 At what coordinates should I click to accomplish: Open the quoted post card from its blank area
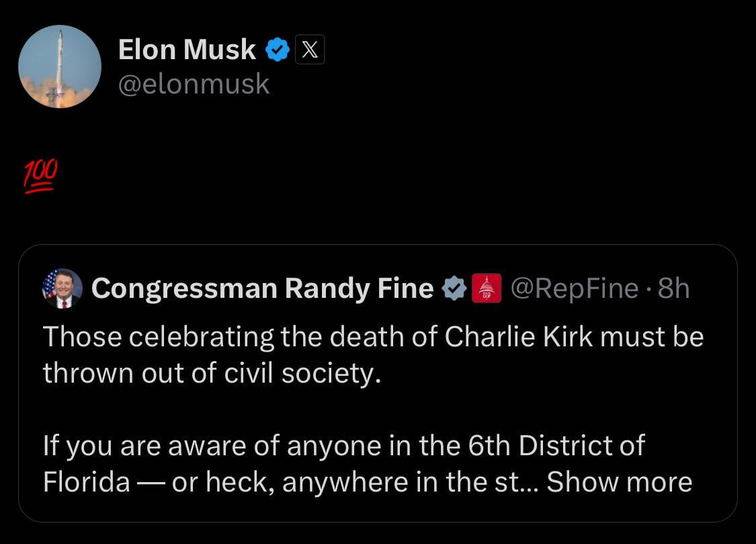point(530,410)
